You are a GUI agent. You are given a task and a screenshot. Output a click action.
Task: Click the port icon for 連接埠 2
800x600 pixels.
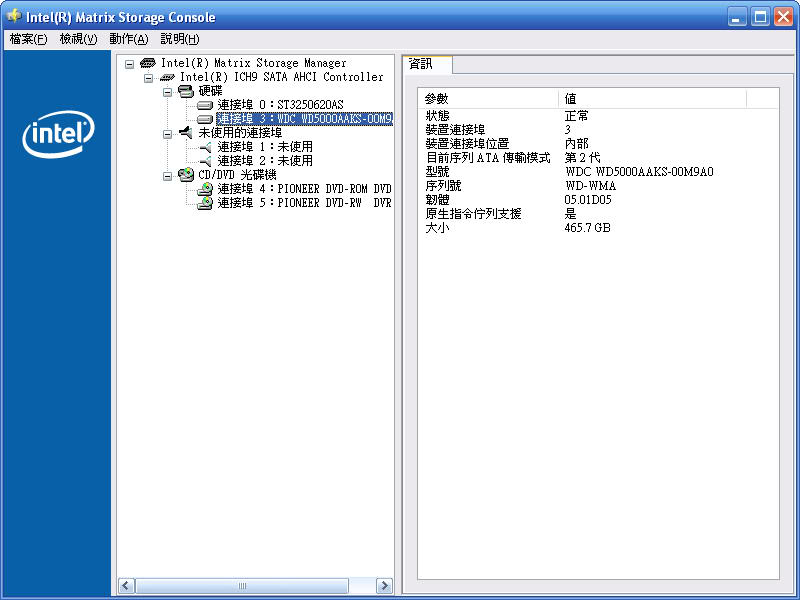pos(205,161)
